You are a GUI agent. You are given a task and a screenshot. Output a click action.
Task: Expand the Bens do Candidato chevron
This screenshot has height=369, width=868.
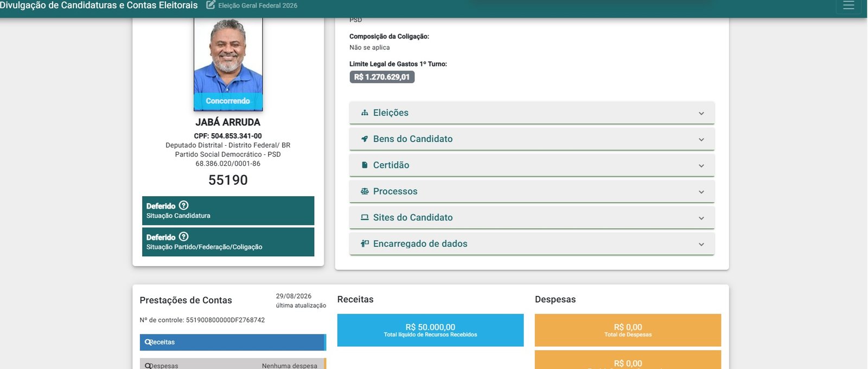click(701, 139)
